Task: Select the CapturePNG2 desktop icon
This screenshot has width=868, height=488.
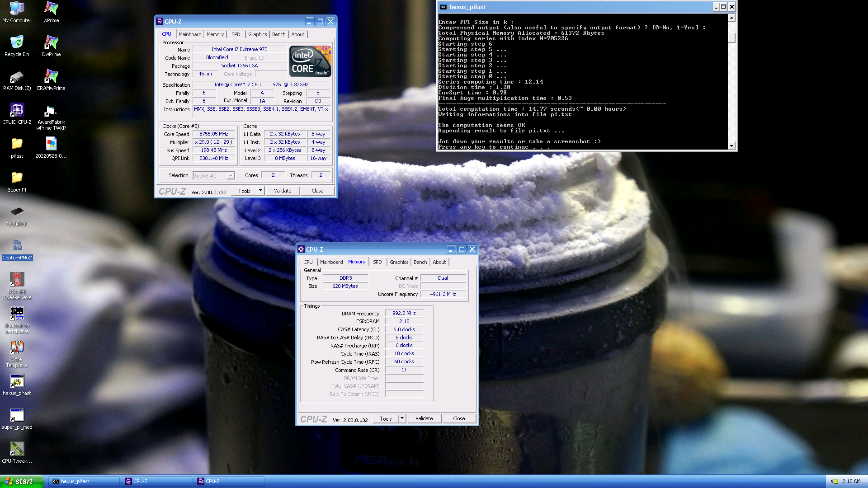Action: tap(17, 249)
